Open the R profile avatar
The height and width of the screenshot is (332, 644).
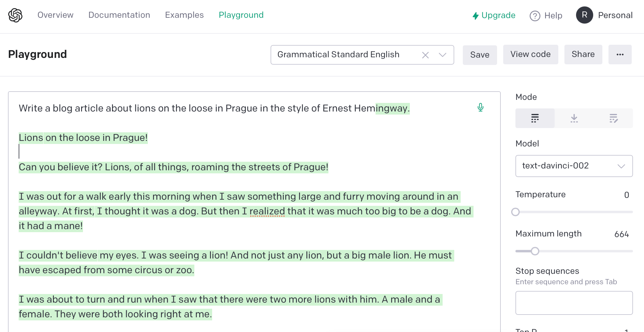coord(584,15)
